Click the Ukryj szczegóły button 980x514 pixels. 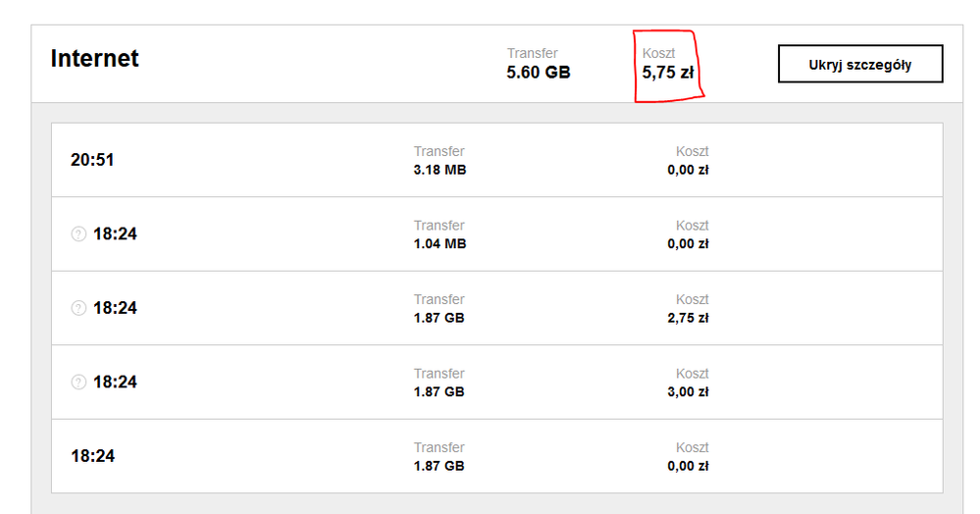coord(860,65)
